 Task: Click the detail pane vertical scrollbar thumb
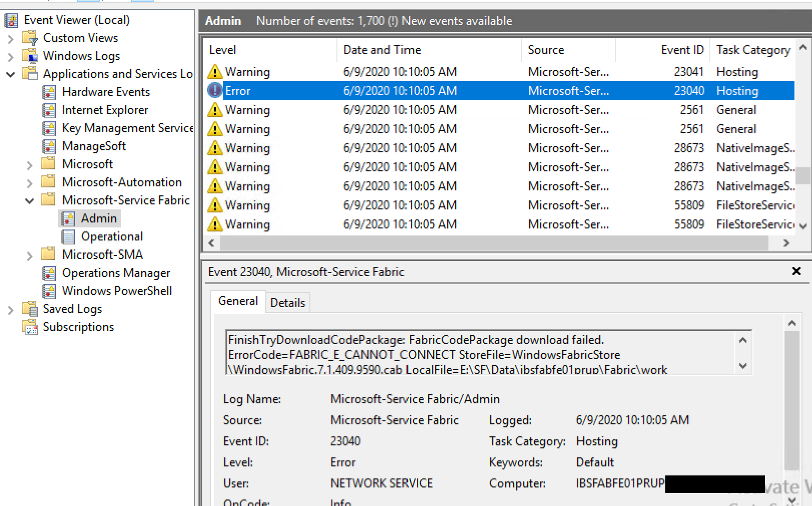[792, 401]
